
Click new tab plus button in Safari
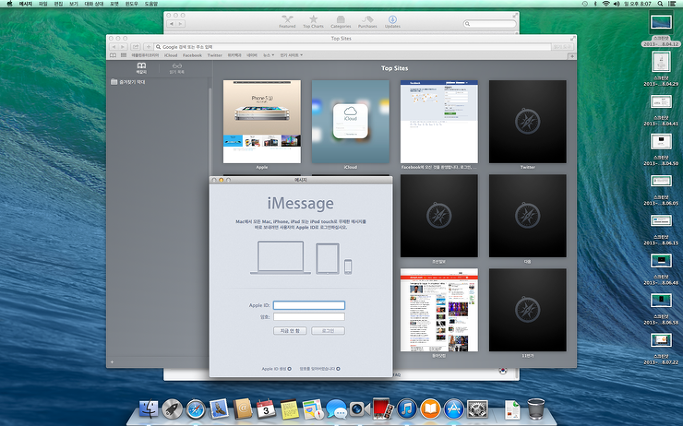(x=572, y=56)
